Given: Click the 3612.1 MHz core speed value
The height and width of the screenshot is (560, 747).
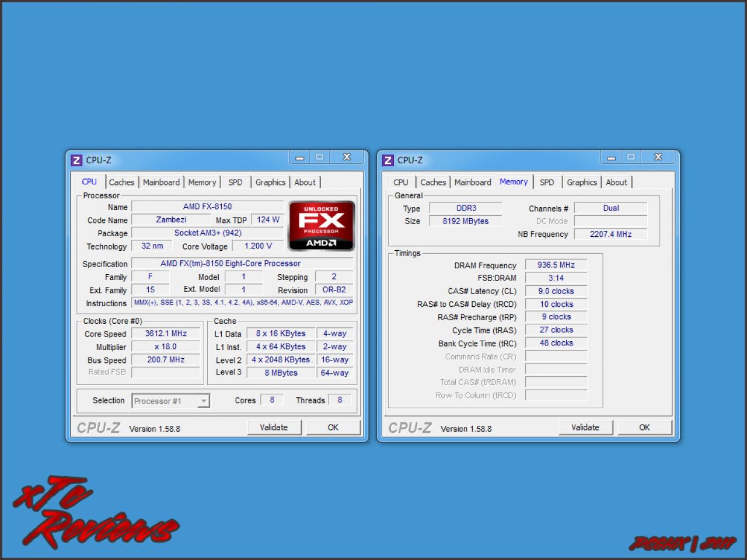Looking at the screenshot, I should coord(166,334).
